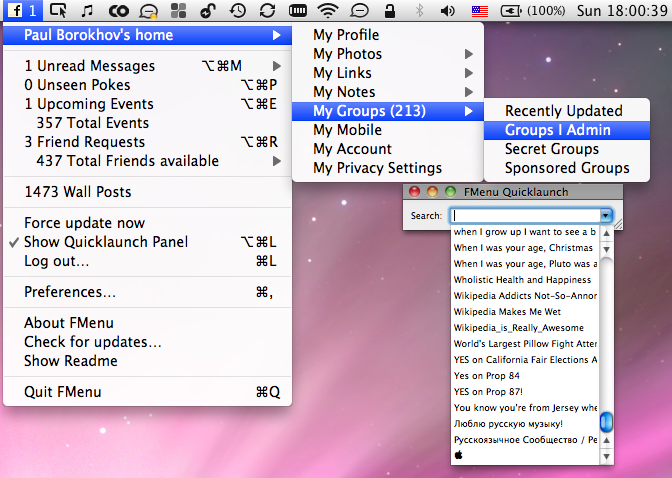The width and height of the screenshot is (672, 478).
Task: Select the Apple logo item in the list
Action: click(459, 455)
